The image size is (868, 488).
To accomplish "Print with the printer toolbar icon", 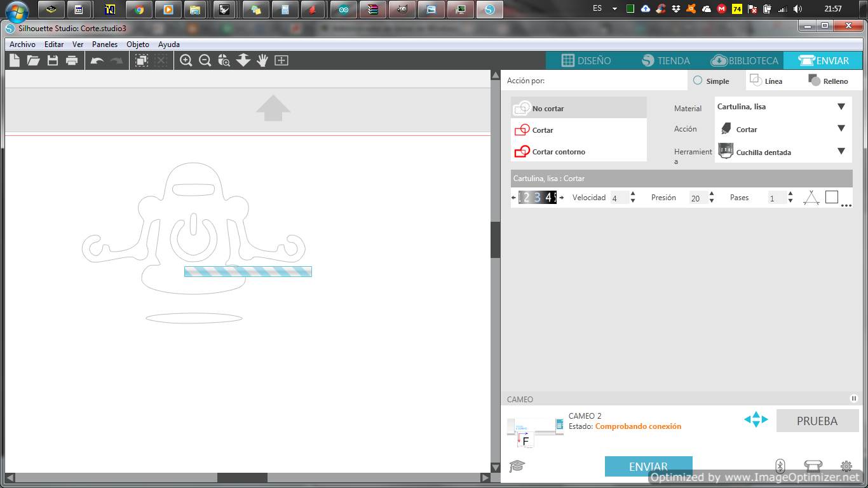I will point(72,60).
